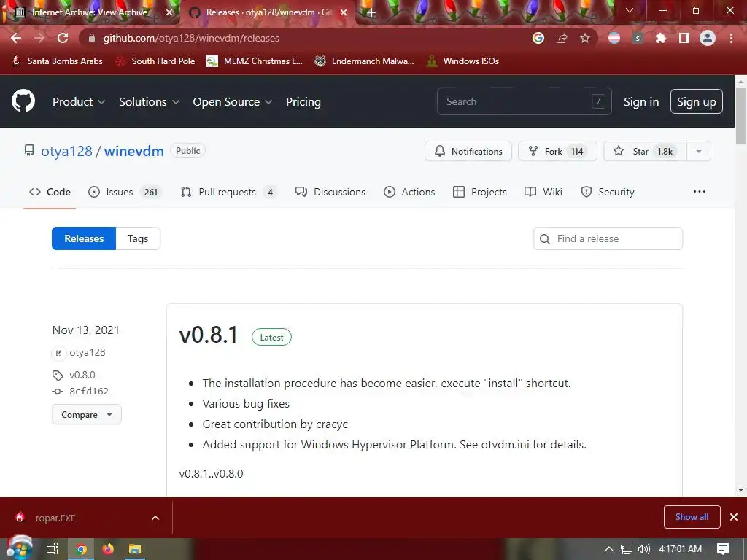Click Show all downloads
This screenshot has width=747, height=560.
pos(692,517)
